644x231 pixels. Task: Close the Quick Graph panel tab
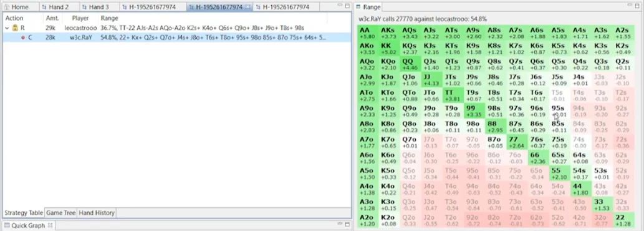[50, 225]
